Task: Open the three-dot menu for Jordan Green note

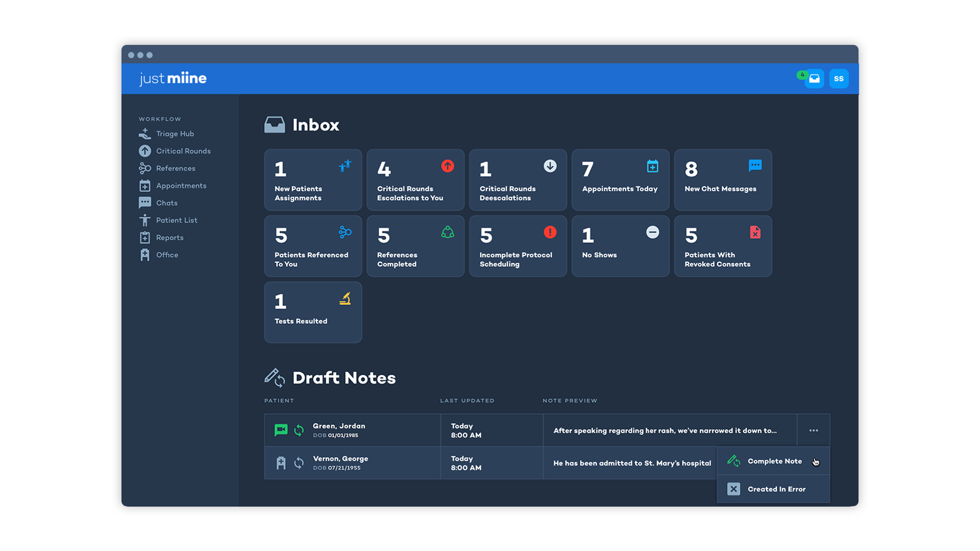Action: tap(814, 431)
